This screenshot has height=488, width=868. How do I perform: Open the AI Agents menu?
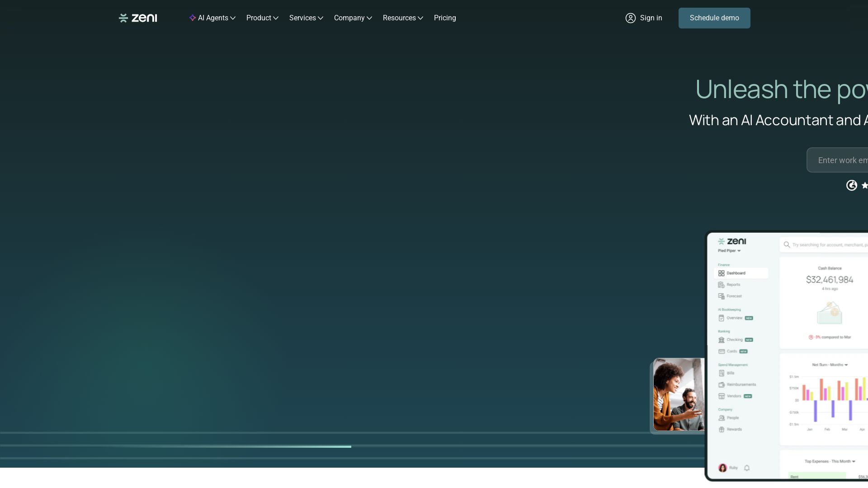point(212,18)
